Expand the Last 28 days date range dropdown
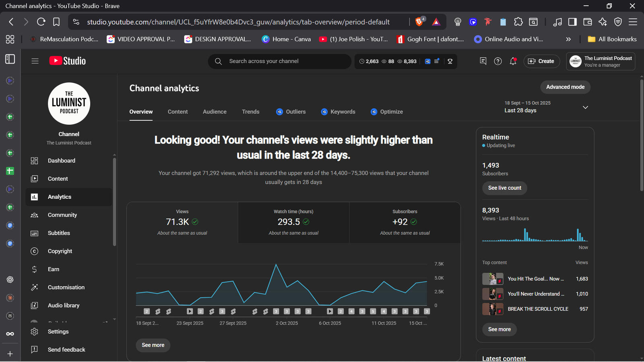This screenshot has width=644, height=362. click(x=586, y=107)
